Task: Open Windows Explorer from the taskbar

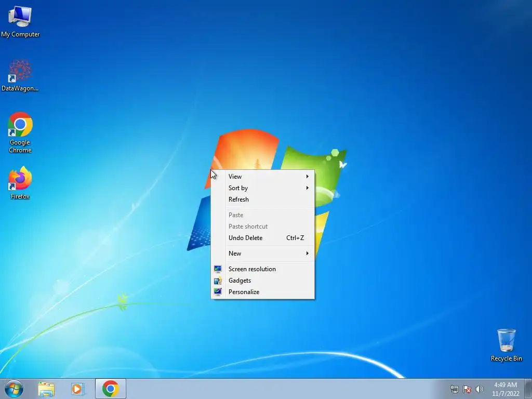Action: (x=46, y=389)
